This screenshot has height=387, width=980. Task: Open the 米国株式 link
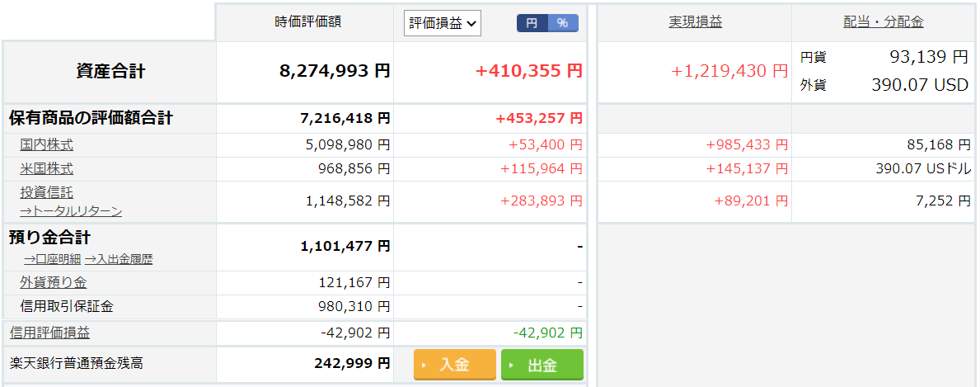[46, 169]
